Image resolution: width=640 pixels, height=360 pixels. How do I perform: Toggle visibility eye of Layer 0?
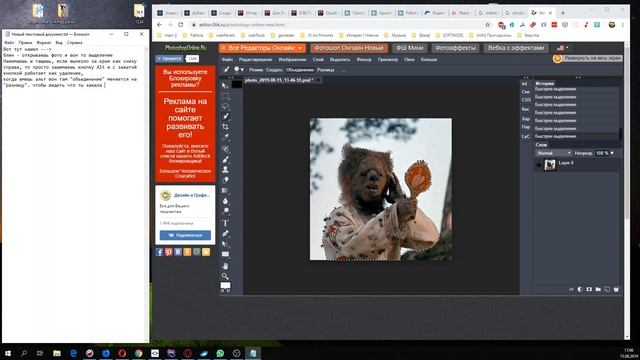pyautogui.click(x=539, y=164)
